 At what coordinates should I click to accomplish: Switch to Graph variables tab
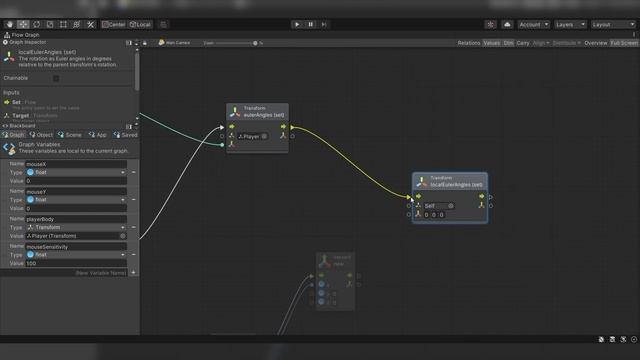coord(13,135)
